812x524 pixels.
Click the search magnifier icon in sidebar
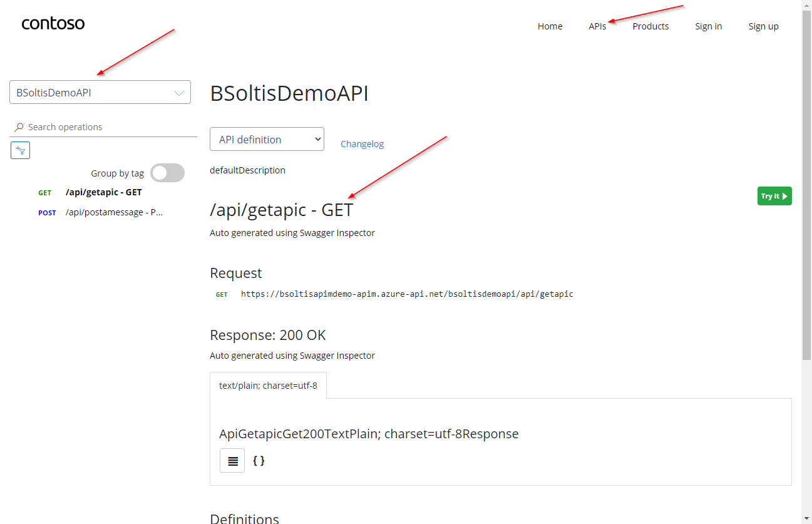(18, 126)
